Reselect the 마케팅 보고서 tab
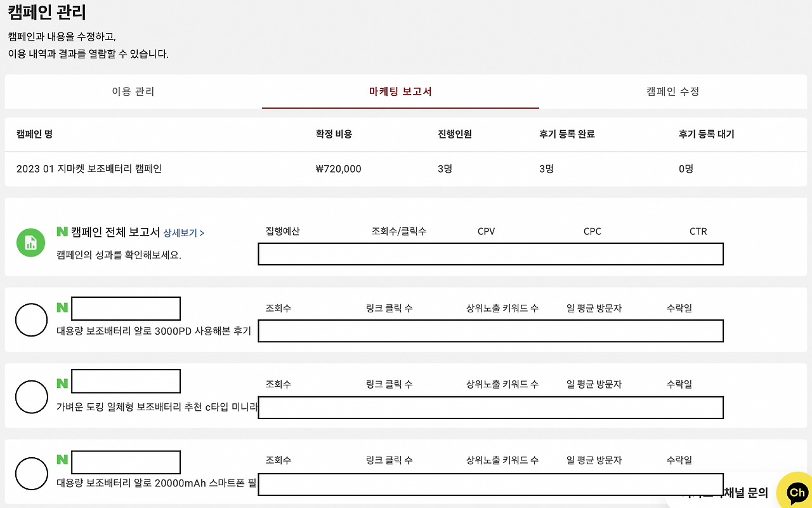The width and height of the screenshot is (812, 508). click(400, 91)
